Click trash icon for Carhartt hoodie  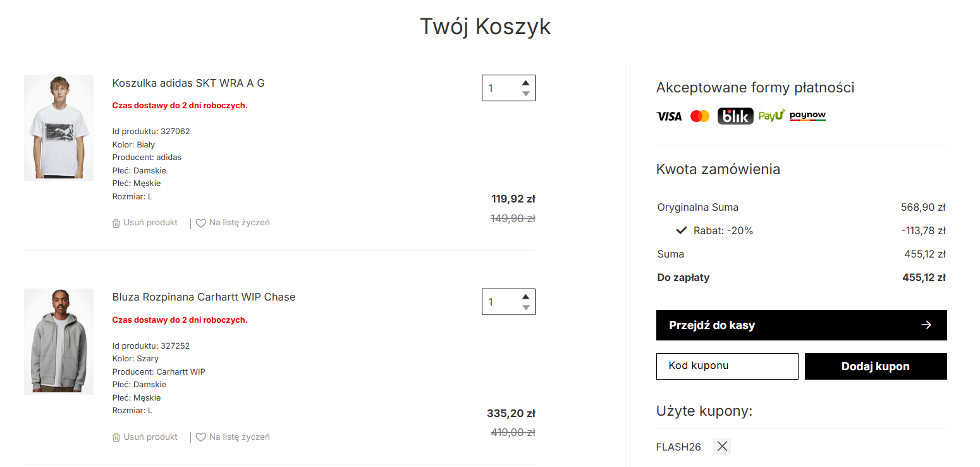click(x=116, y=437)
